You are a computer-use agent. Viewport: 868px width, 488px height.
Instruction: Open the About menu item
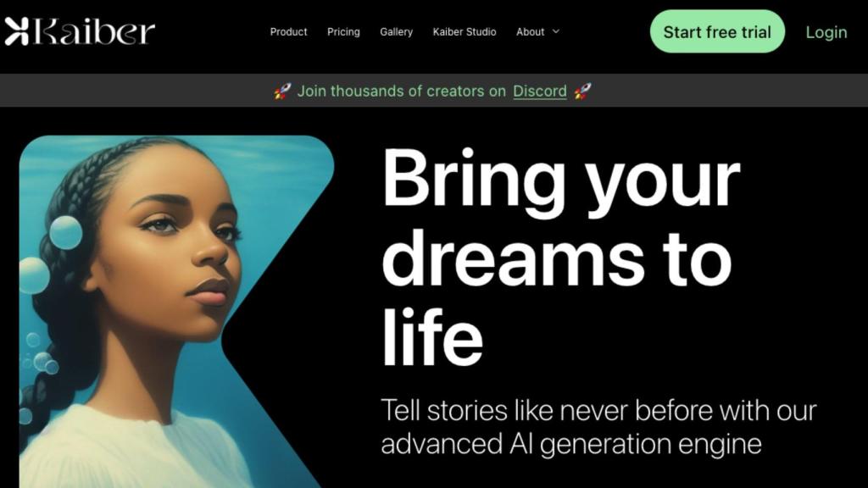click(531, 32)
